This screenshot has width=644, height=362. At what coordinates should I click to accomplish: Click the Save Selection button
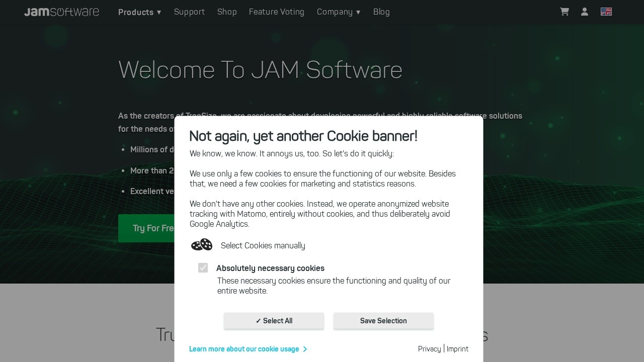[x=383, y=321]
